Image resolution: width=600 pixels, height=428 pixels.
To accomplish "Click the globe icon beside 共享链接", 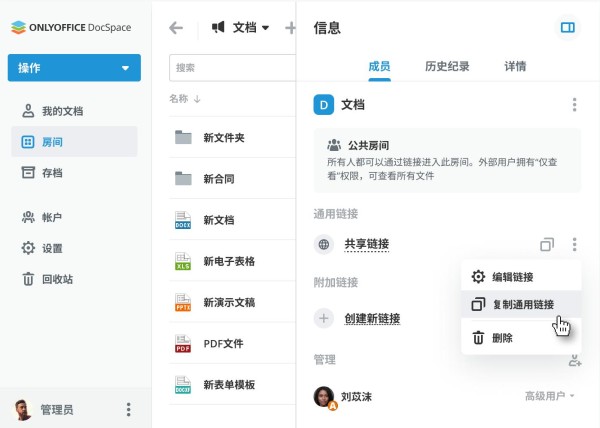I will click(324, 244).
